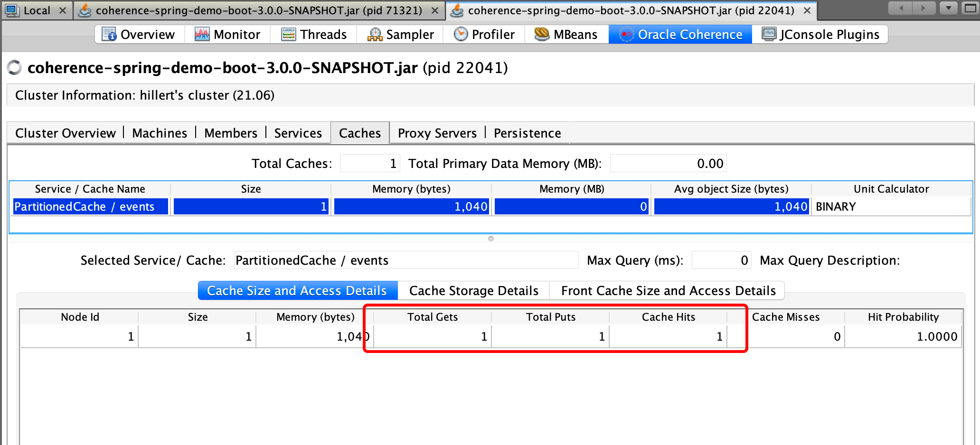The image size is (980, 445).
Task: Click the split pane divider handle dot
Action: [491, 239]
